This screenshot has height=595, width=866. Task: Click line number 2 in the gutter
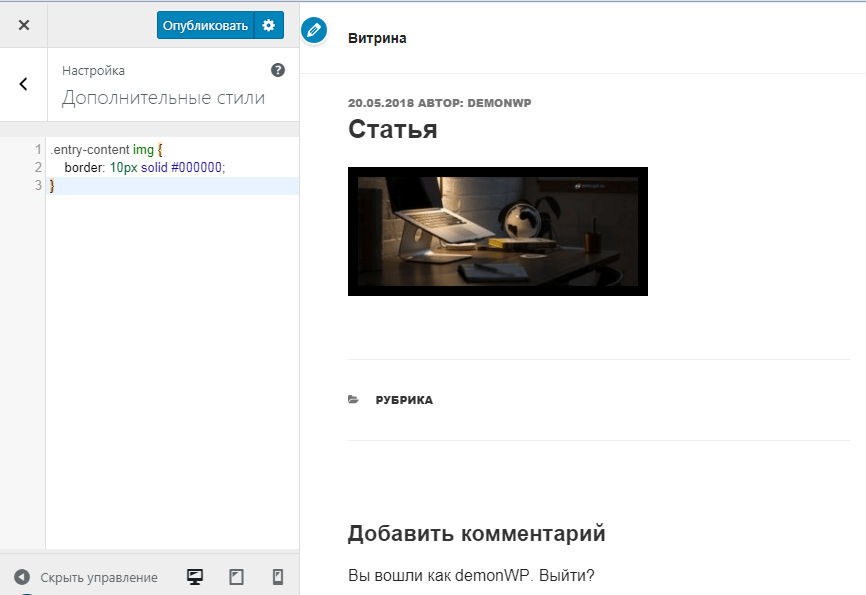coord(38,167)
